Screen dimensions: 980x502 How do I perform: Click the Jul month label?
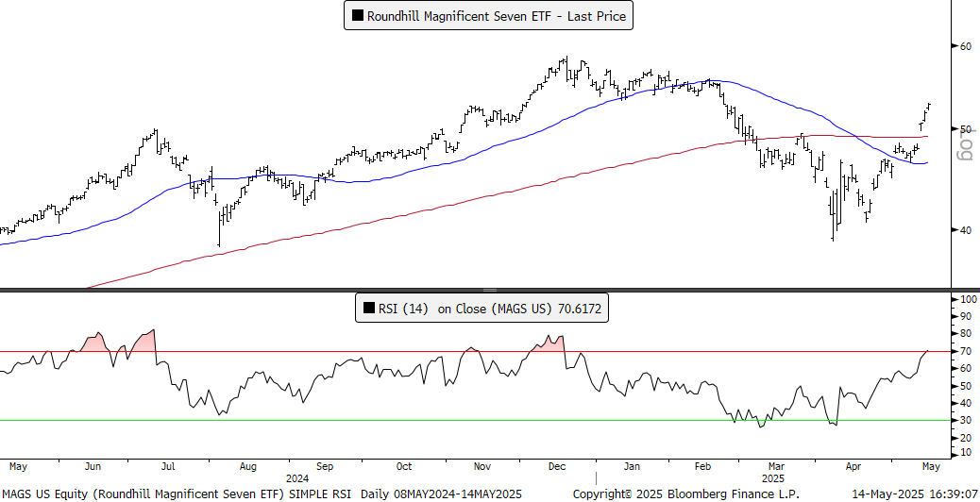pos(169,466)
